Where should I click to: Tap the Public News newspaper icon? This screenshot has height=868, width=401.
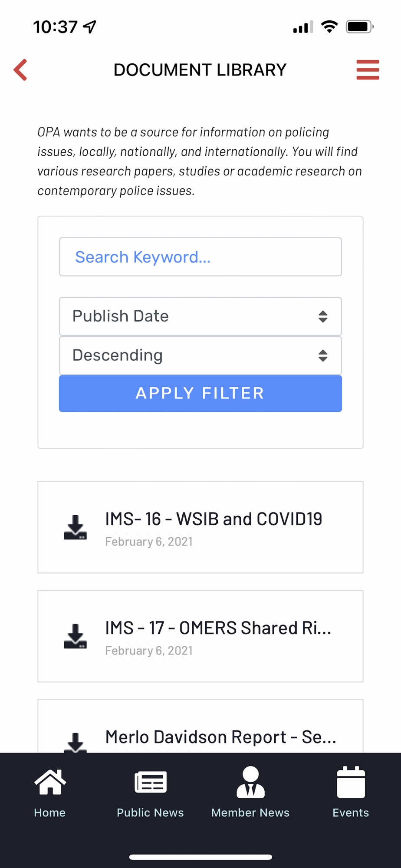click(150, 782)
